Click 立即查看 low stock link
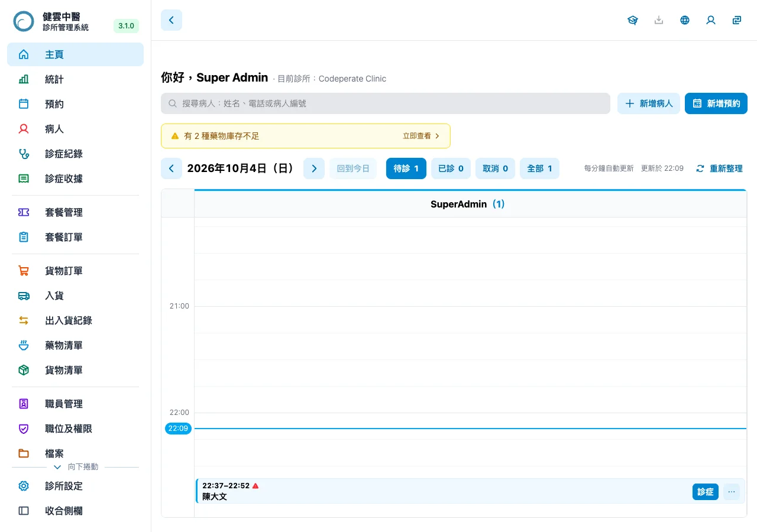 [421, 136]
